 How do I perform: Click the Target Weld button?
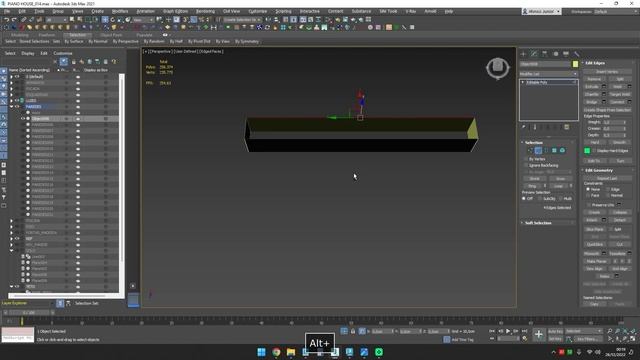click(x=620, y=94)
